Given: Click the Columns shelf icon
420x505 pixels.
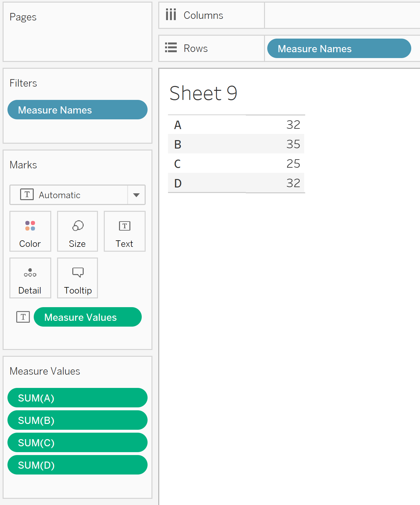Looking at the screenshot, I should point(171,15).
